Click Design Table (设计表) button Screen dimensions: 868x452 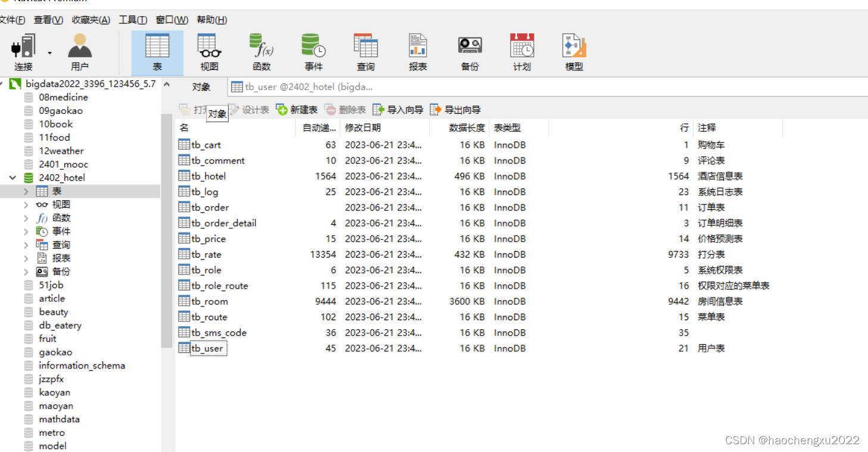(x=249, y=110)
